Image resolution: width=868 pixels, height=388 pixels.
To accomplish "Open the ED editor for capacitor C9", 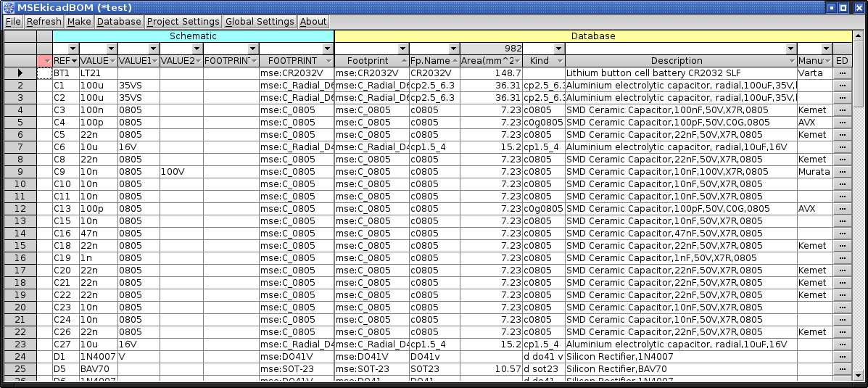I will [842, 172].
